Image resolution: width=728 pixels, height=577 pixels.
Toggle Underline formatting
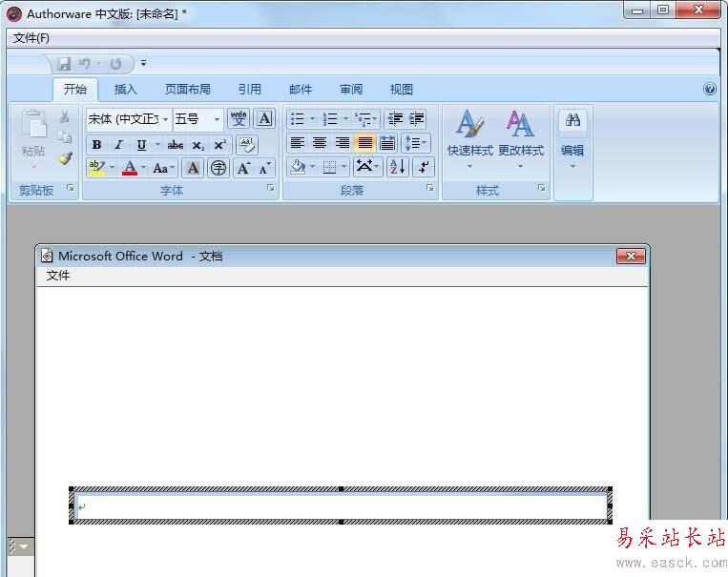tap(141, 145)
